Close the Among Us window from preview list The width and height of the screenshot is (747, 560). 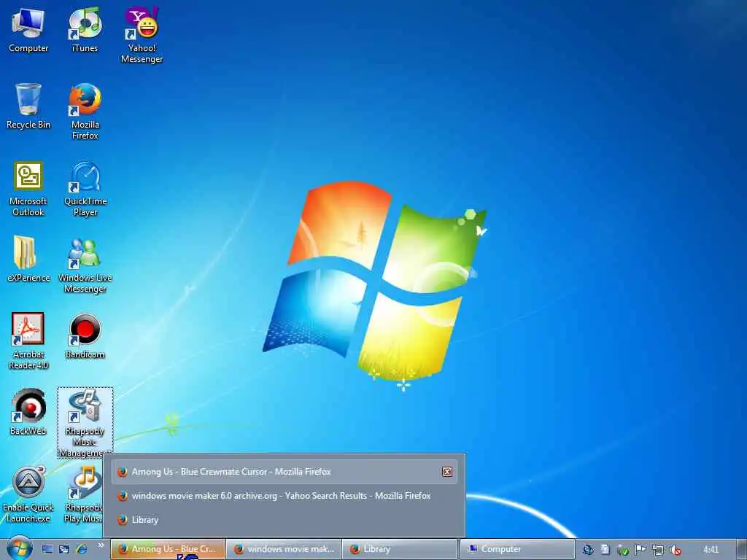pyautogui.click(x=447, y=472)
